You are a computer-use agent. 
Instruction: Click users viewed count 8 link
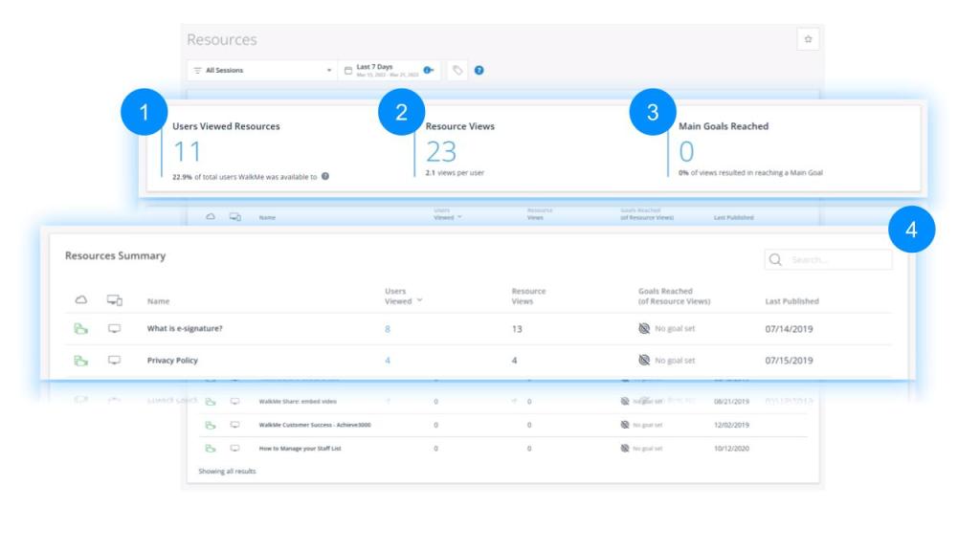pyautogui.click(x=388, y=329)
